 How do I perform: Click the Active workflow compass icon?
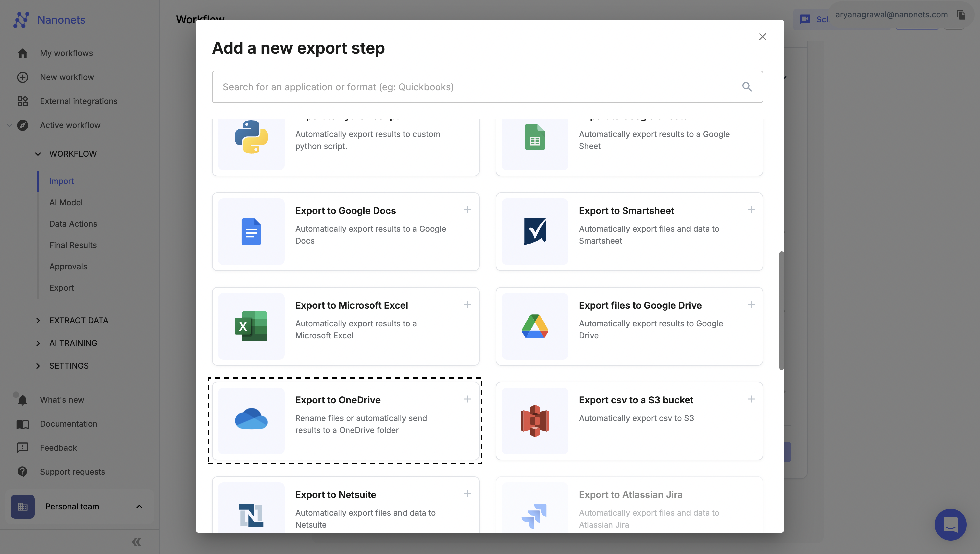coord(22,125)
